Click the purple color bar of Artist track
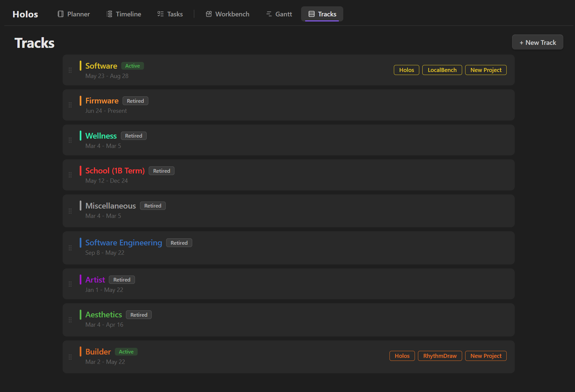This screenshot has width=575, height=392. [x=80, y=280]
